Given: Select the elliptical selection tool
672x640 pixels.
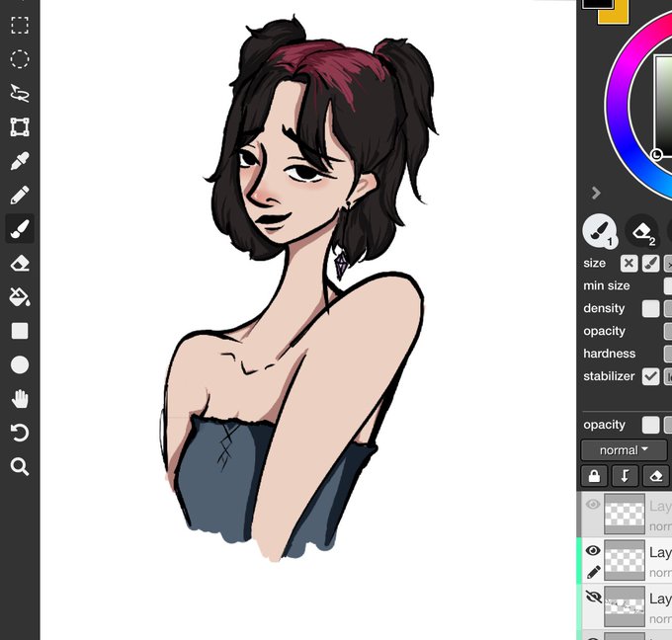Looking at the screenshot, I should click(x=20, y=59).
